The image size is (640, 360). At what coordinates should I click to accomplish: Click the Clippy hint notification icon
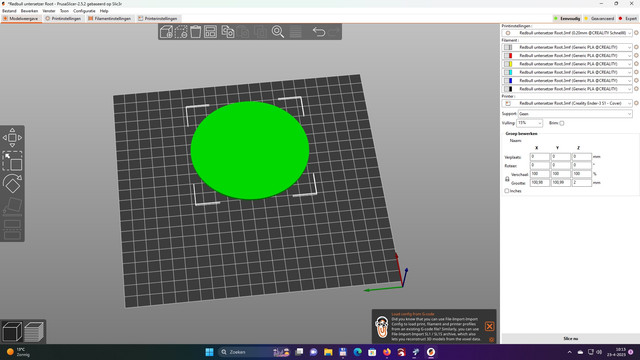pos(382,327)
